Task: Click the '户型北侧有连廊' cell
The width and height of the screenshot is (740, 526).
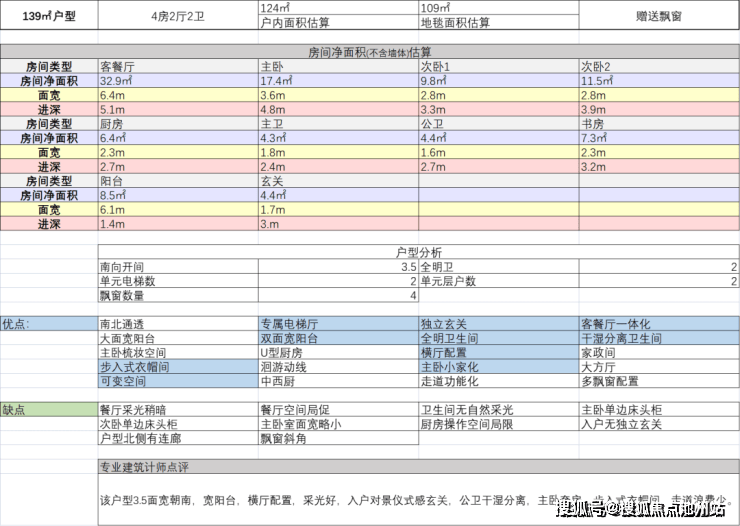Action: [x=178, y=437]
